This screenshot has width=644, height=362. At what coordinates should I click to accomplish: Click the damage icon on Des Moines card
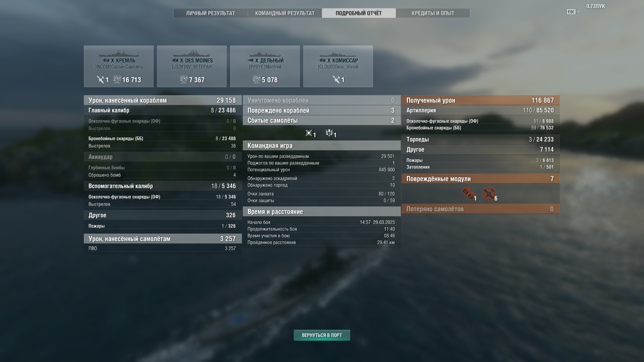184,79
